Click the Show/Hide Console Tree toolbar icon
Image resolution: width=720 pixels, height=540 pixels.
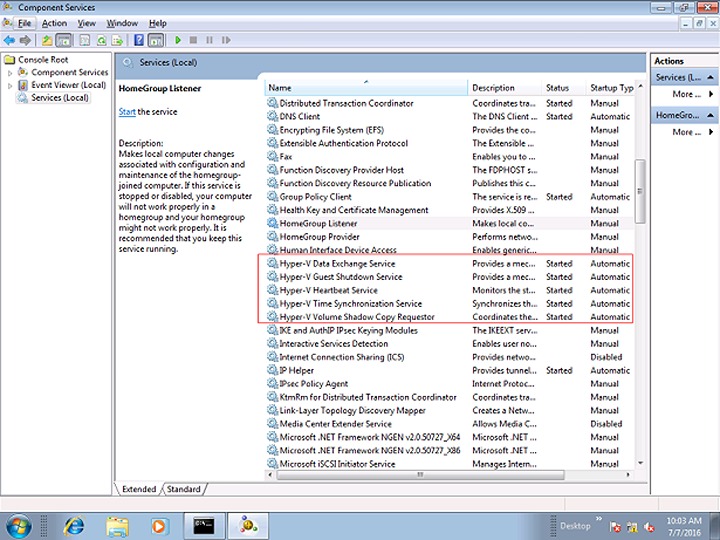[x=63, y=40]
